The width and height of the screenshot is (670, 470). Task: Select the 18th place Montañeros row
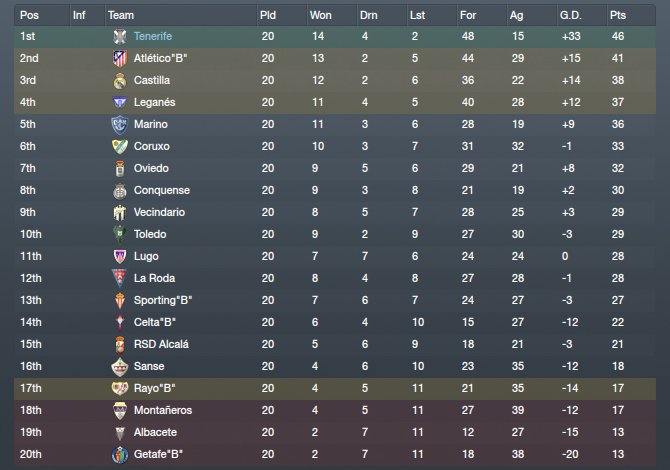pos(335,411)
